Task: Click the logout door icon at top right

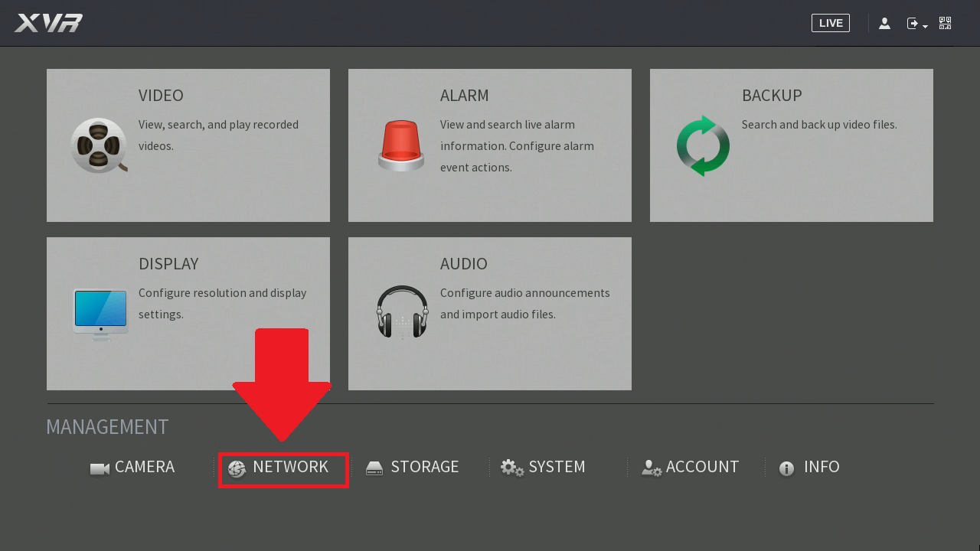Action: (x=912, y=23)
